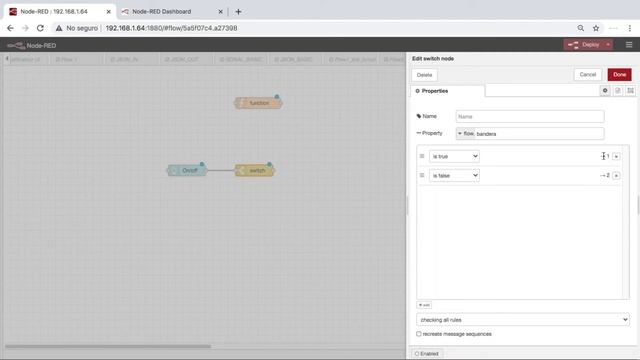The image size is (640, 360).
Task: Reload the Node-RED page
Action: pyautogui.click(x=40, y=28)
